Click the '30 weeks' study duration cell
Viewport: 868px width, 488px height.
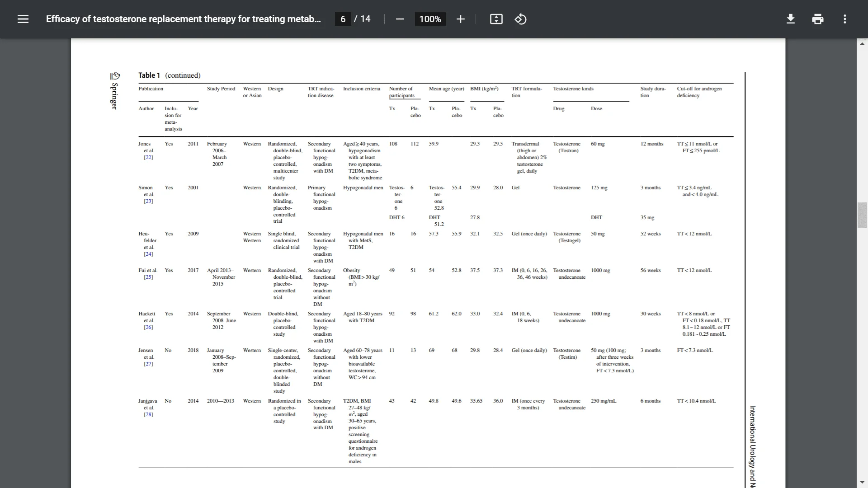click(650, 314)
